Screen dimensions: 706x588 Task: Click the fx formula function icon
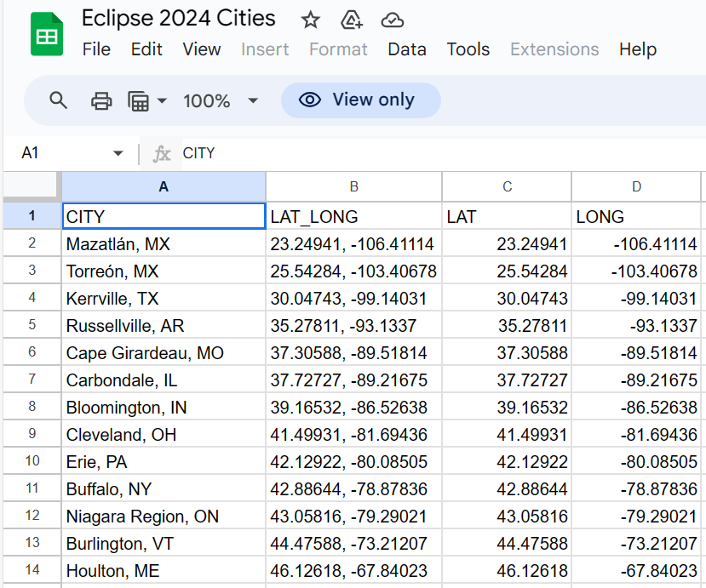[162, 153]
